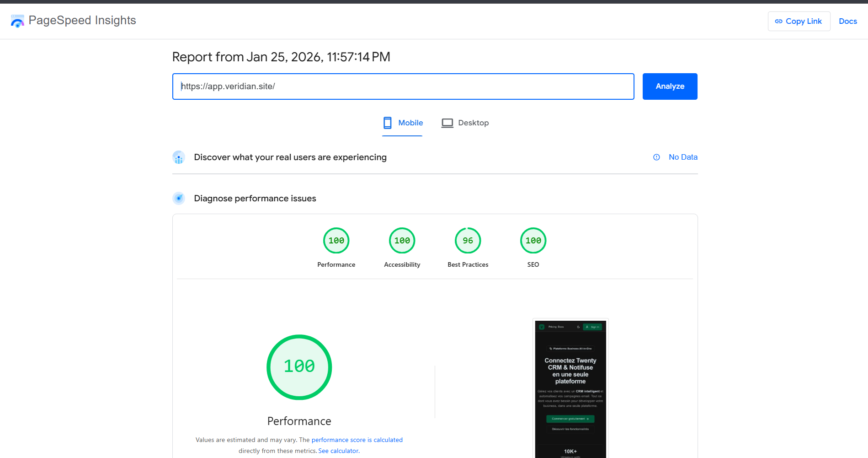Screen dimensions: 868x458
Task: Open the performance score is calculated link
Action: 357,440
